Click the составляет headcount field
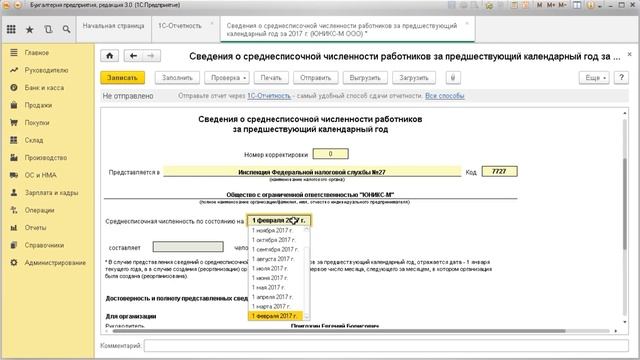Screen dimensions: 640x360 [188, 247]
